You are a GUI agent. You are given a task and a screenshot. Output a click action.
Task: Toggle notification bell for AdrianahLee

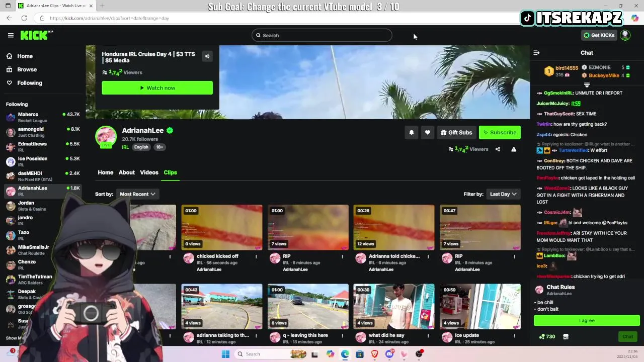(x=411, y=133)
